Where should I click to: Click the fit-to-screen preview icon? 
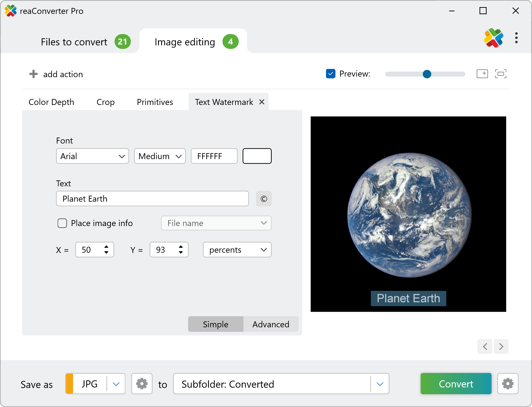[x=501, y=74]
